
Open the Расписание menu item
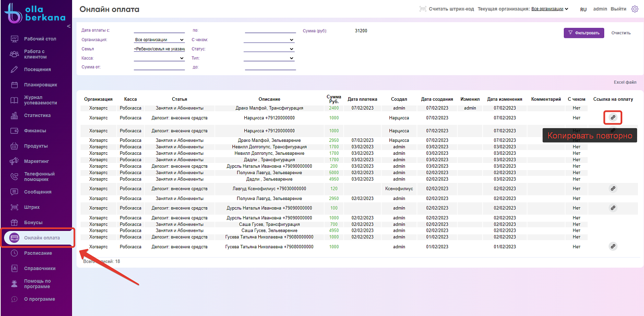(x=38, y=253)
